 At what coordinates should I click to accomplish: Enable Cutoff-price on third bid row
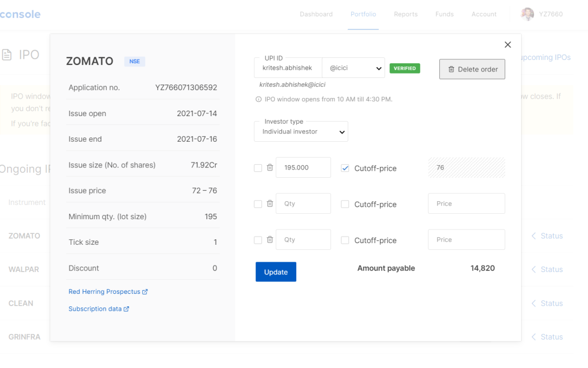click(x=345, y=240)
